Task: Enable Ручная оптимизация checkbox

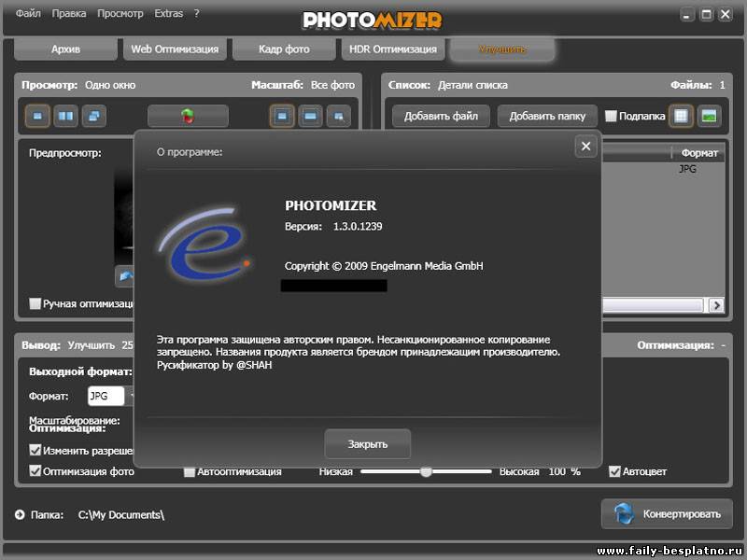Action: pyautogui.click(x=35, y=303)
